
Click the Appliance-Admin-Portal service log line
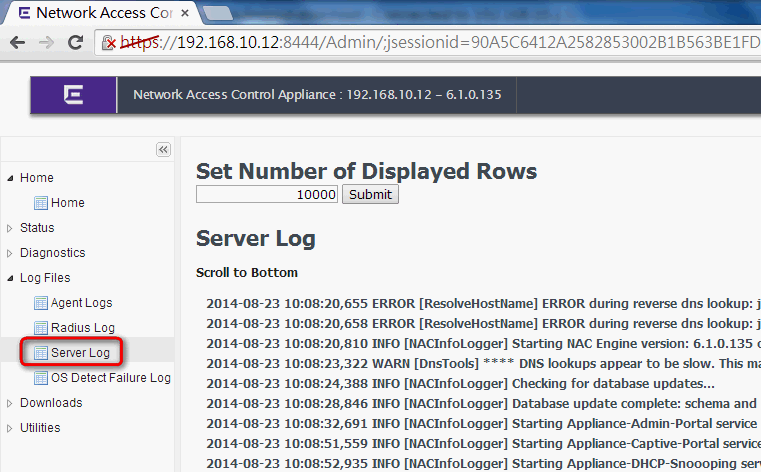point(481,423)
